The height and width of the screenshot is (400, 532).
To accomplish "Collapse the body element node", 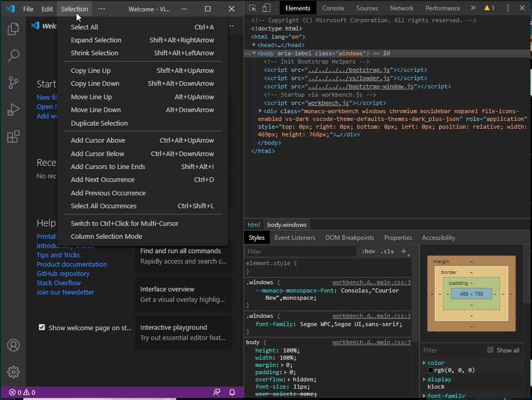I will (254, 53).
